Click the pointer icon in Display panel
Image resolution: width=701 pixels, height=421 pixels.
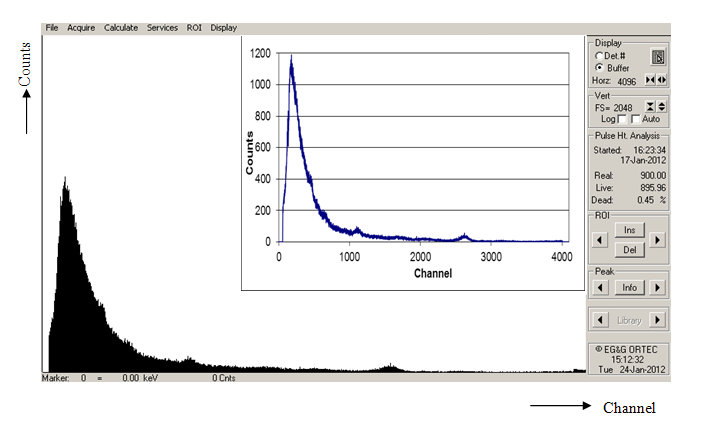click(x=658, y=58)
